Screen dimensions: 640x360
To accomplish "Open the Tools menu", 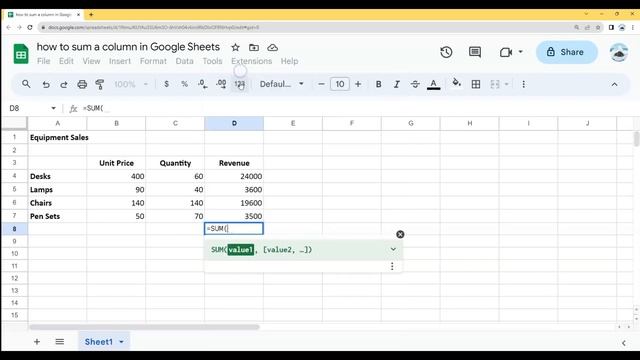I will tap(212, 61).
